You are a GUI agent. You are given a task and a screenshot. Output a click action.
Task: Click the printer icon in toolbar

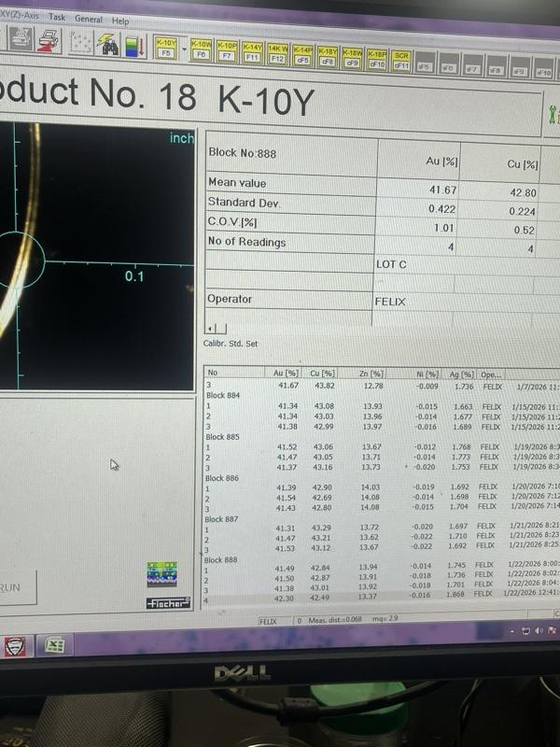pyautogui.click(x=20, y=40)
